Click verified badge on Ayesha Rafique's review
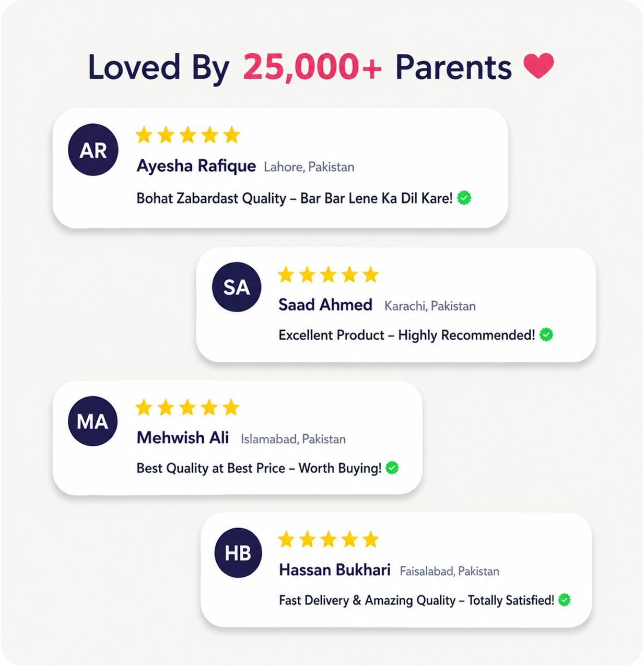 (464, 198)
